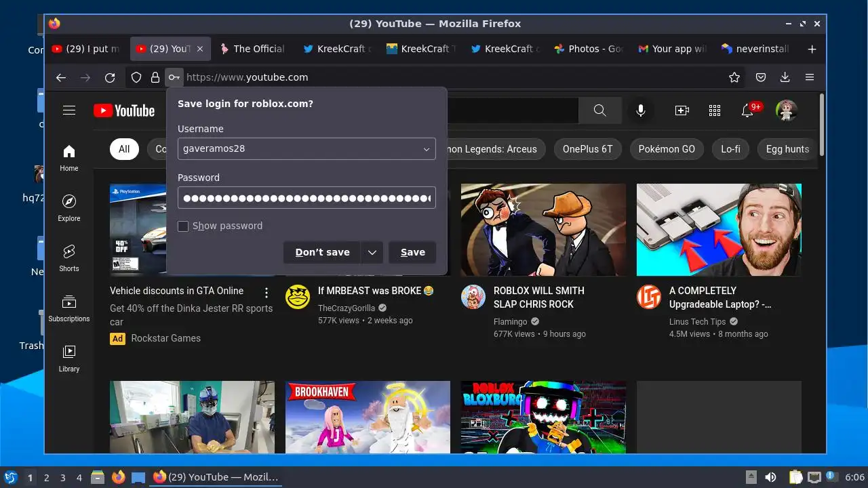Open the YouTube apps grid icon
This screenshot has width=868, height=488.
[715, 110]
